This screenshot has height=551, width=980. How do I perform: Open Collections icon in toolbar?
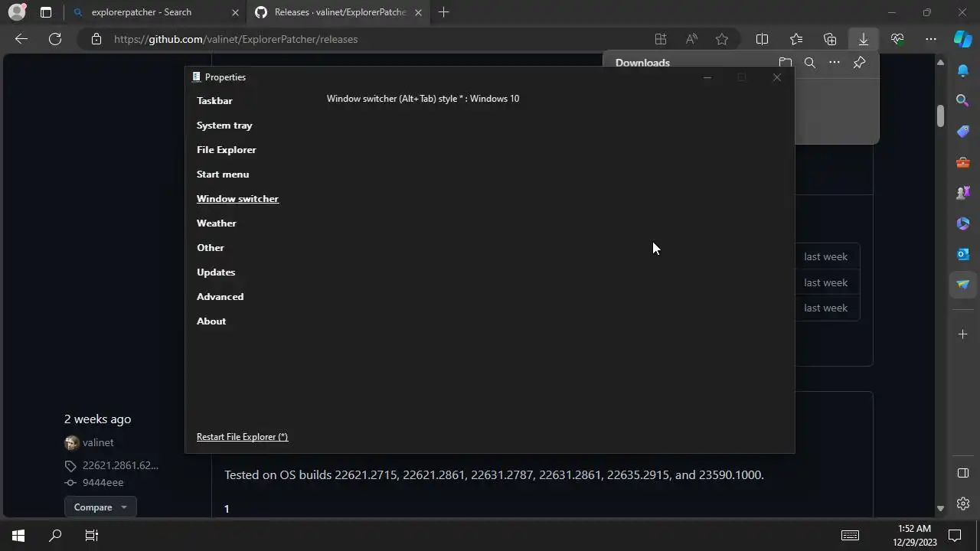[x=830, y=39]
